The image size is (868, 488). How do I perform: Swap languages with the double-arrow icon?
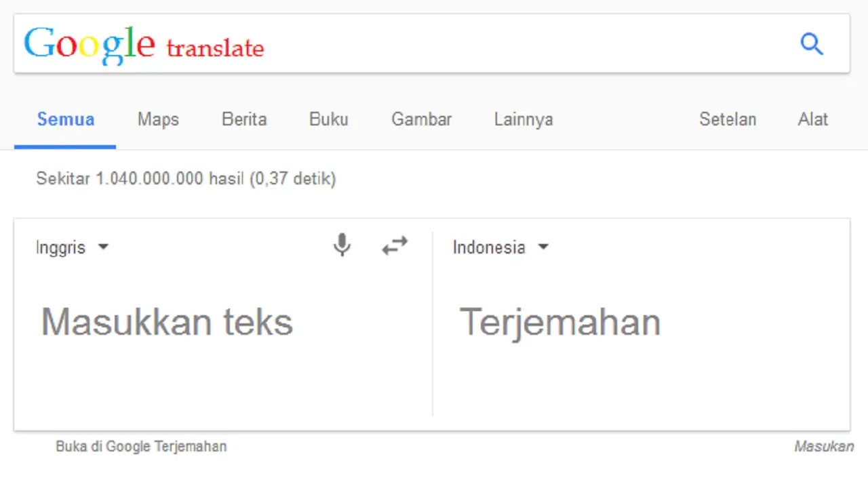(x=395, y=245)
